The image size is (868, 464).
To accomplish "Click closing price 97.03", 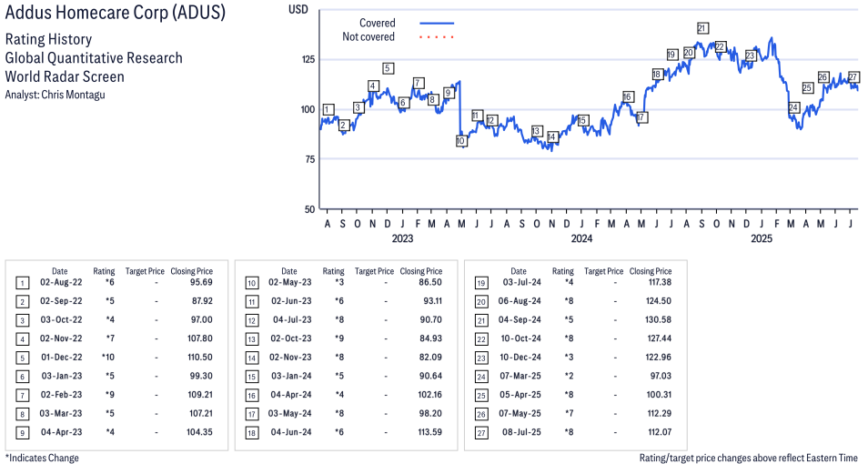I will click(661, 377).
